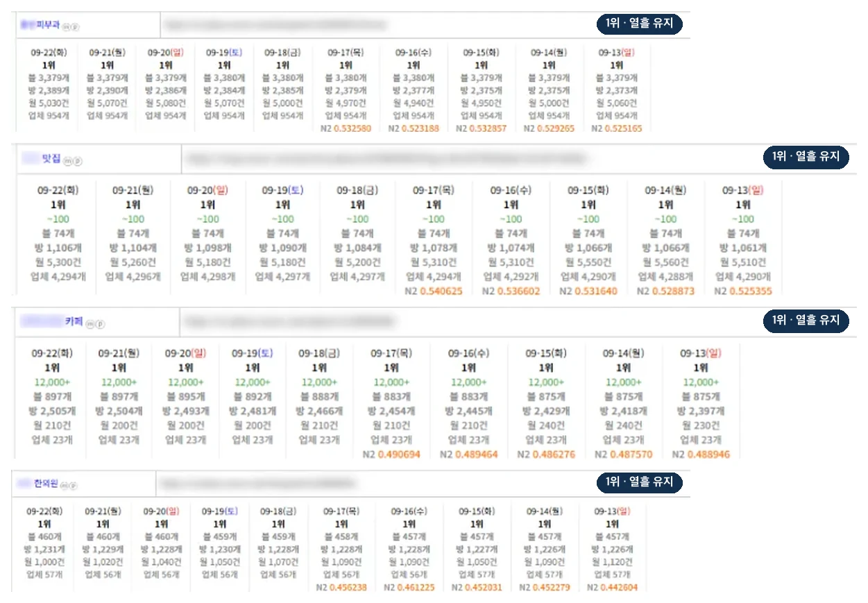Select the N2 0.532580 value

coord(346,128)
